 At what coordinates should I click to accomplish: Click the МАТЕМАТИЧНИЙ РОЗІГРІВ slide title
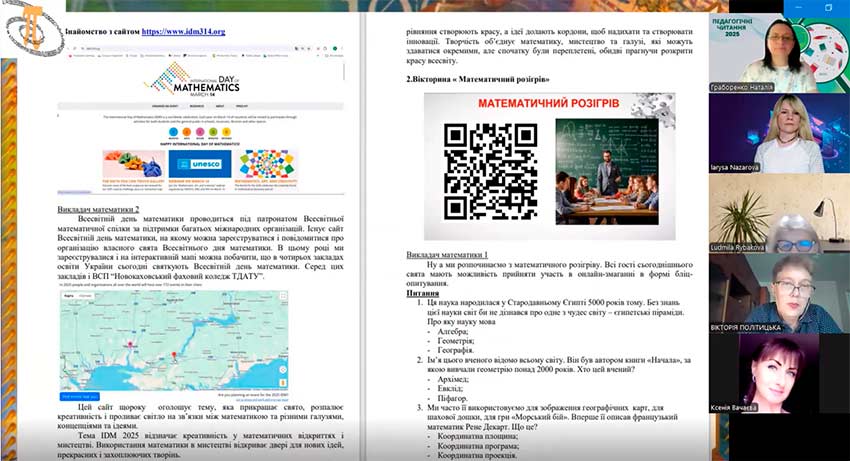[x=546, y=104]
